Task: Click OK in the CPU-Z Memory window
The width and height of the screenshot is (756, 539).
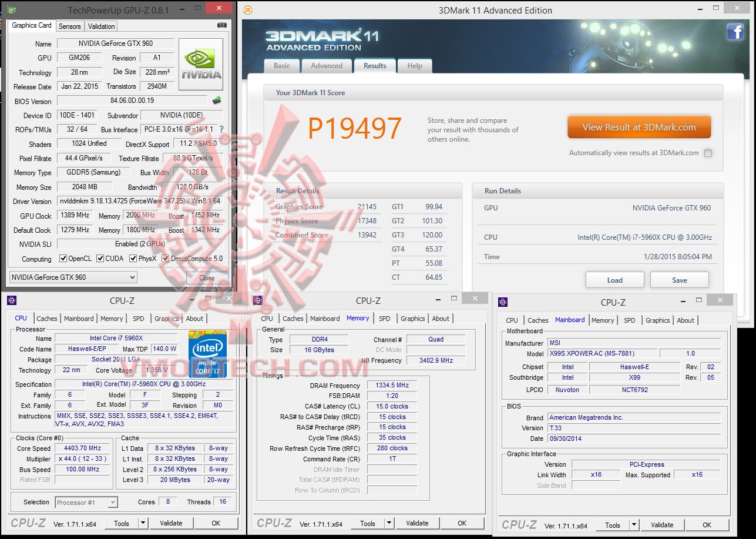Action: (462, 523)
